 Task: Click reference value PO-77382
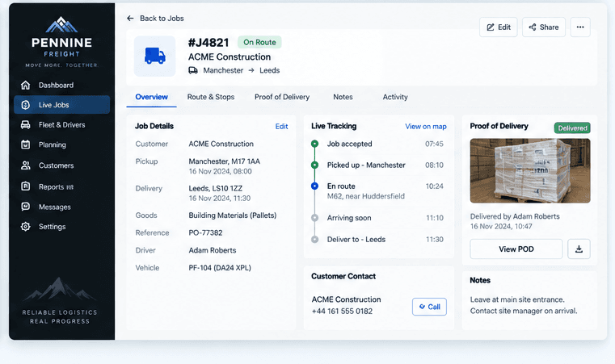pos(205,232)
